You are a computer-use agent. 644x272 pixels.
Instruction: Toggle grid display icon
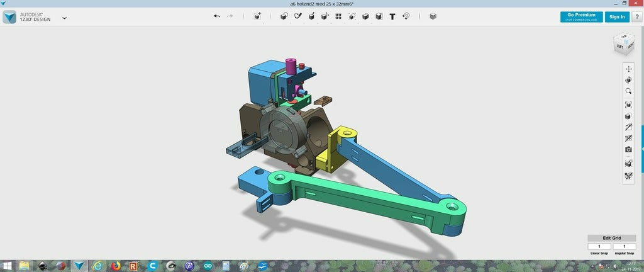[x=628, y=164]
